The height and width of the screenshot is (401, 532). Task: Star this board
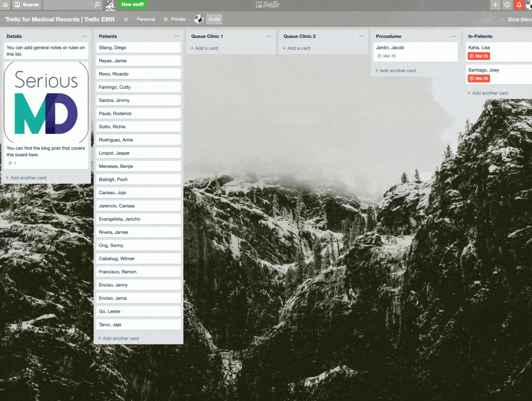click(126, 19)
